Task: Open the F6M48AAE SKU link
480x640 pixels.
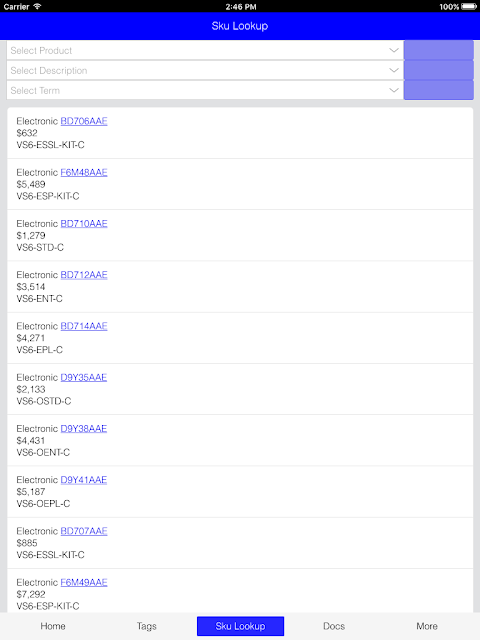Action: coord(84,173)
